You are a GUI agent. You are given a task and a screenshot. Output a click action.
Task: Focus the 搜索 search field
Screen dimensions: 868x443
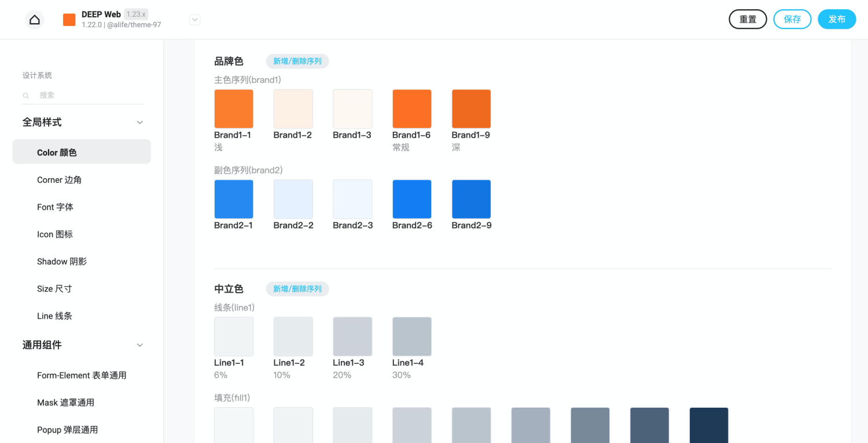87,95
